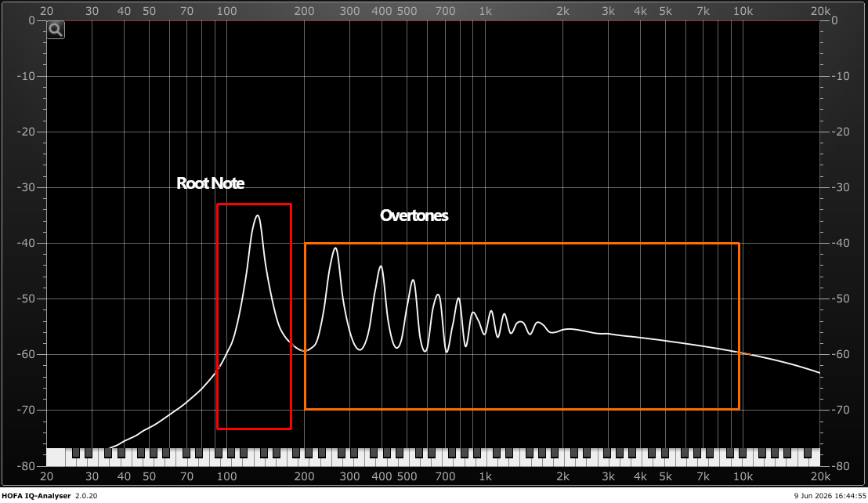868x503 pixels.
Task: Click the -40 label on the left dB scale
Action: coord(26,243)
